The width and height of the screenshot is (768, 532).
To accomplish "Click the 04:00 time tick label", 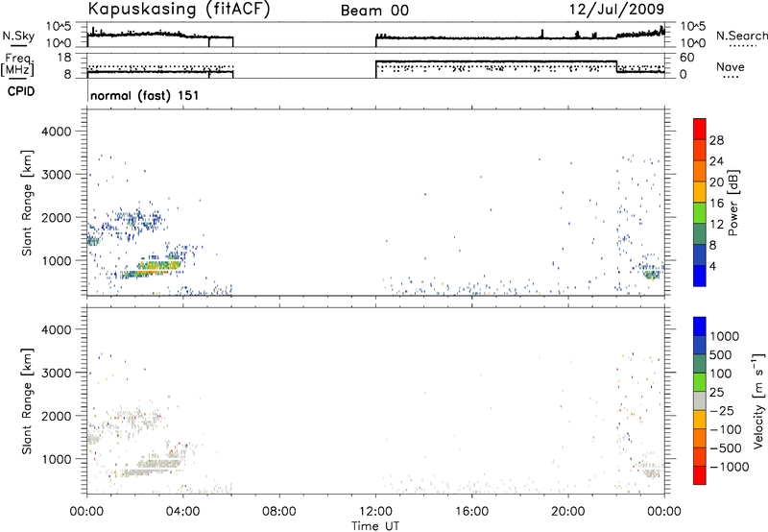I will [x=182, y=512].
